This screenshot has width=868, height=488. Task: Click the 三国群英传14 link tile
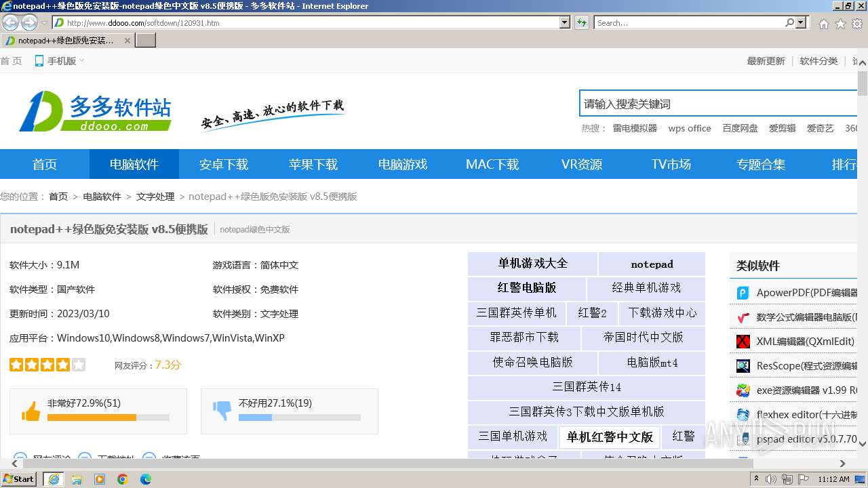point(587,387)
